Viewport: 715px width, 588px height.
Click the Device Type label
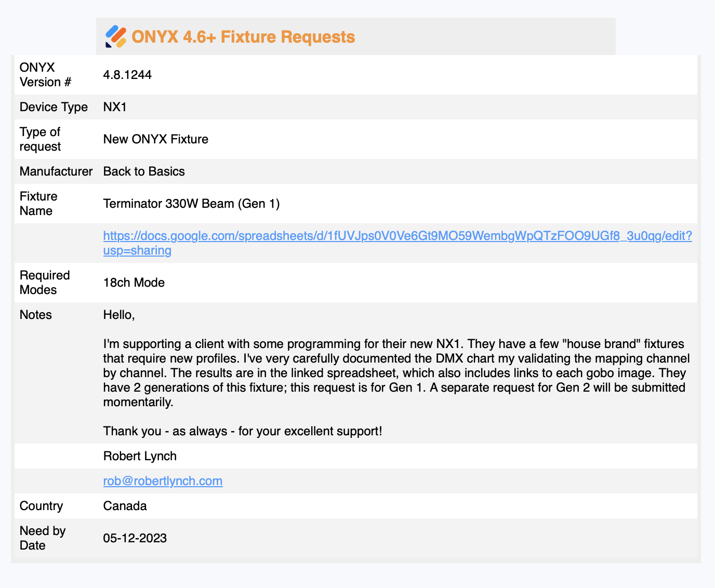54,107
